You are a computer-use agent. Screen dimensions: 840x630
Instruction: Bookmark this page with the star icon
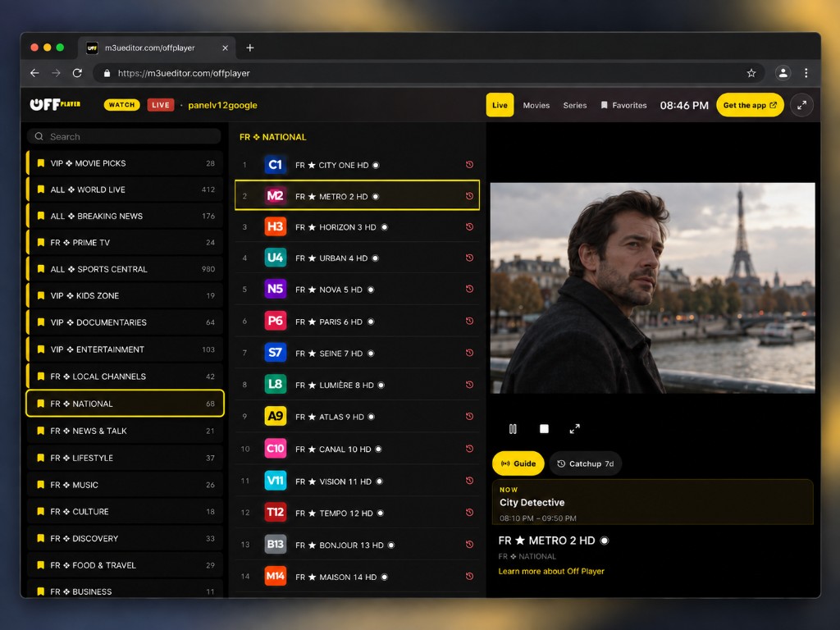[751, 73]
